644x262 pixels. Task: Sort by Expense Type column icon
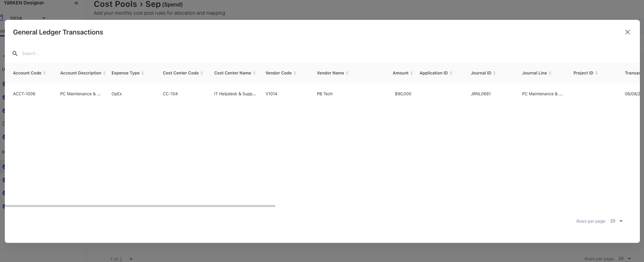(143, 73)
